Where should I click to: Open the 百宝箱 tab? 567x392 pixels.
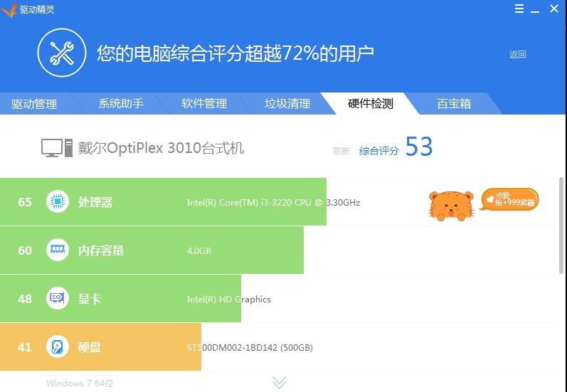point(454,103)
